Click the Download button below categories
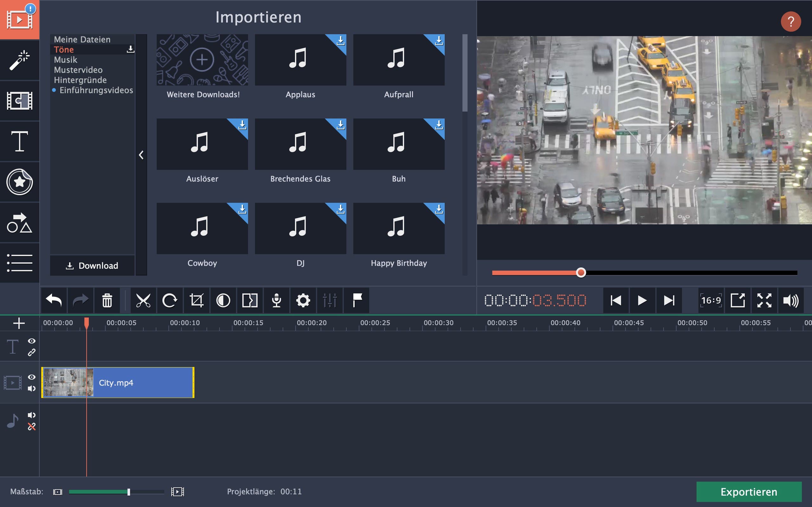Image resolution: width=812 pixels, height=507 pixels. (x=92, y=266)
